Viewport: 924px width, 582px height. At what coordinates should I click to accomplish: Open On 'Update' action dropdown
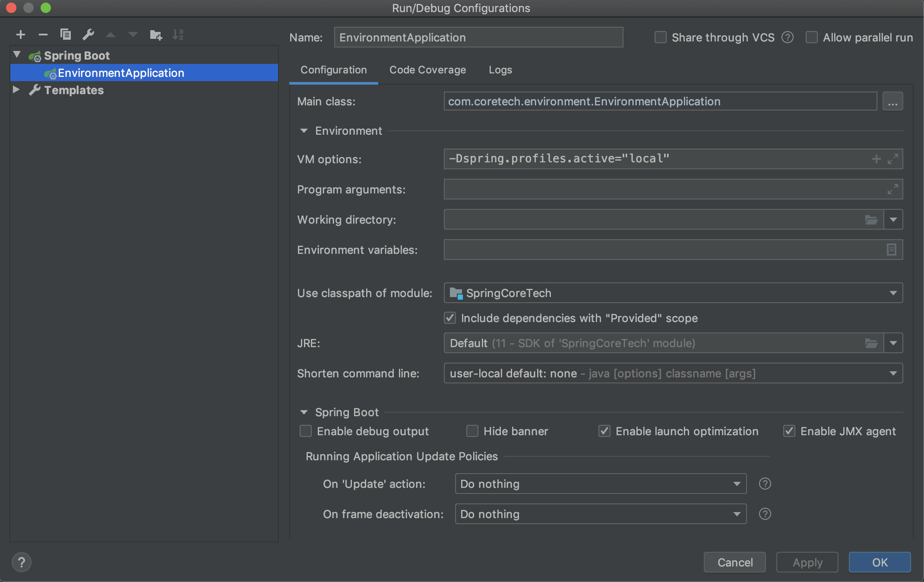click(x=600, y=484)
